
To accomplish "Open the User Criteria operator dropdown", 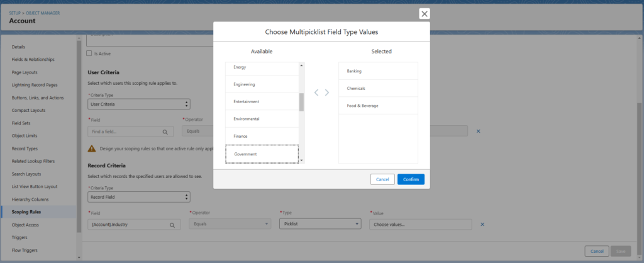I will [x=198, y=131].
